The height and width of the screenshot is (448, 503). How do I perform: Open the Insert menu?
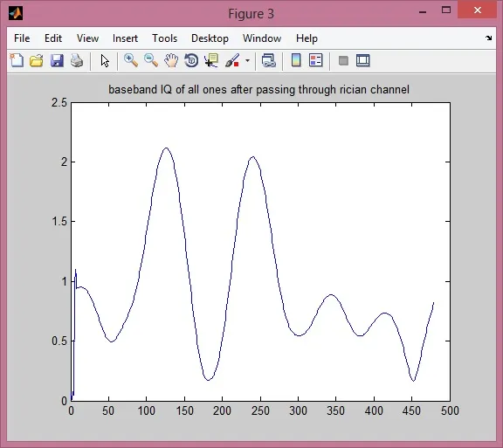tap(125, 38)
